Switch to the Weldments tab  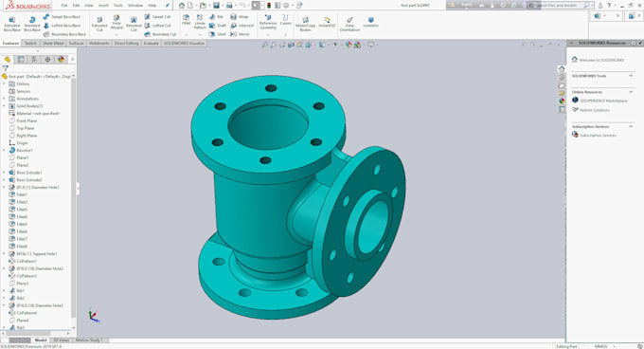pos(99,44)
